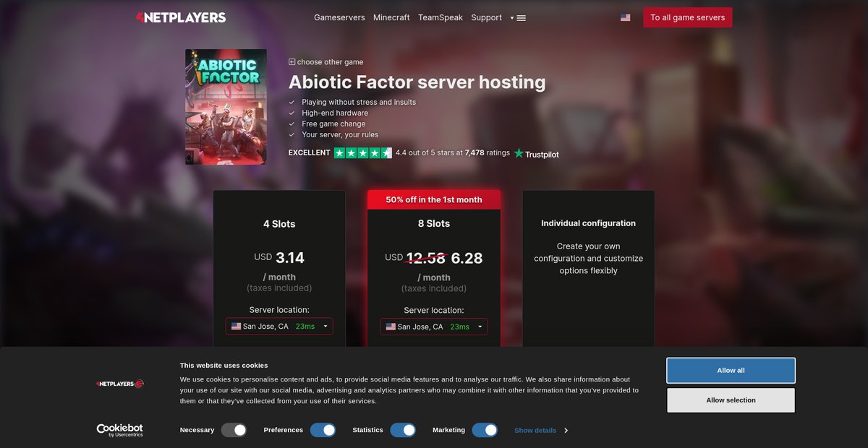Open server location dropdown for 4 Slots

click(x=279, y=327)
